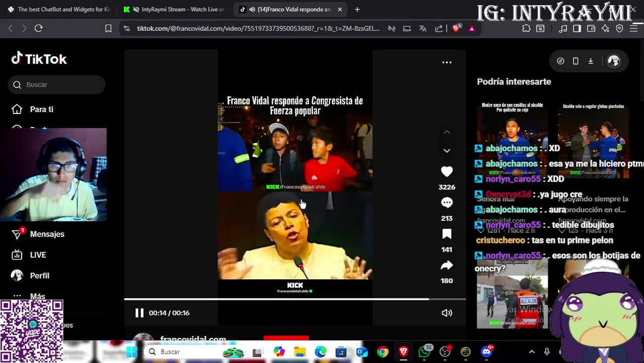Screen dimensions: 644x363
Task: Click the tiktok.com URL address bar
Action: click(x=258, y=29)
